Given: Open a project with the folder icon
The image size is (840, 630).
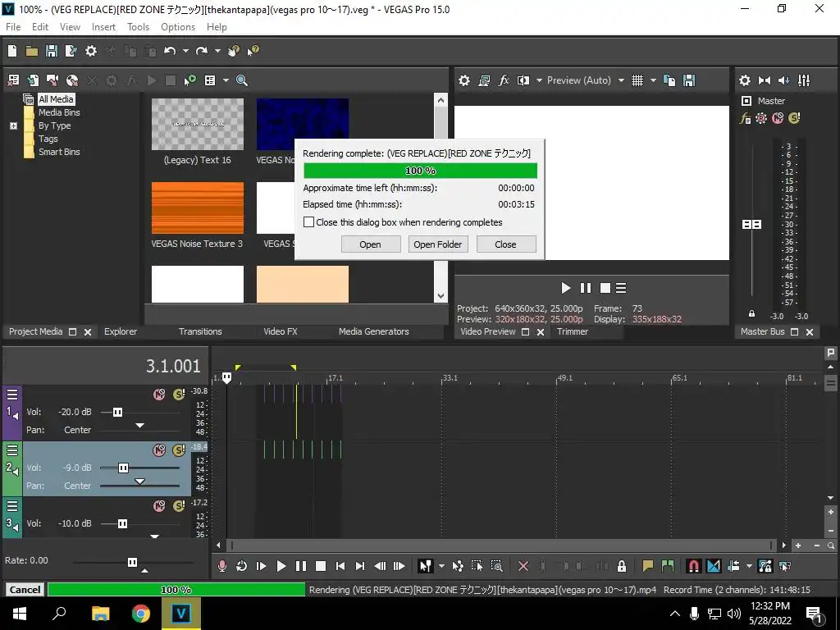Looking at the screenshot, I should 32,51.
